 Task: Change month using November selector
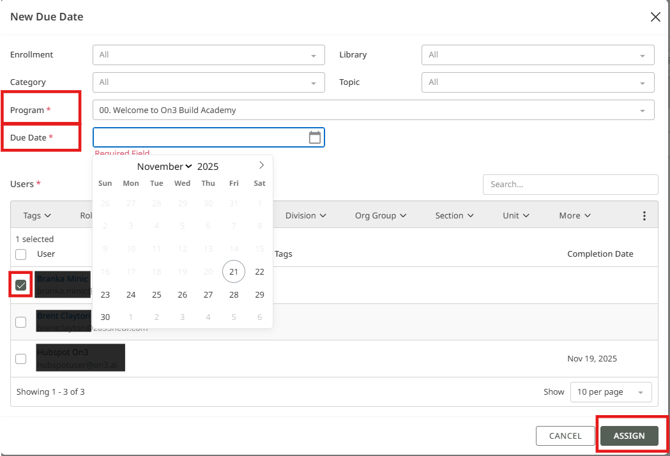tap(164, 167)
